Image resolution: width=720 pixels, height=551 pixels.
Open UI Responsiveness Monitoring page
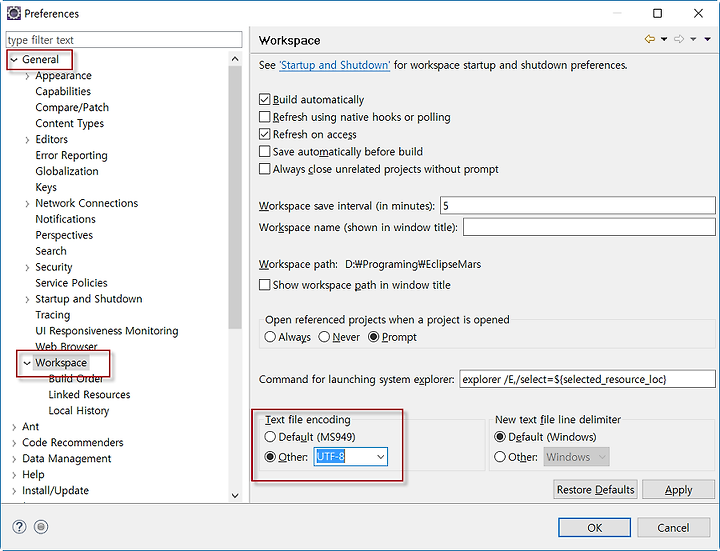107,331
